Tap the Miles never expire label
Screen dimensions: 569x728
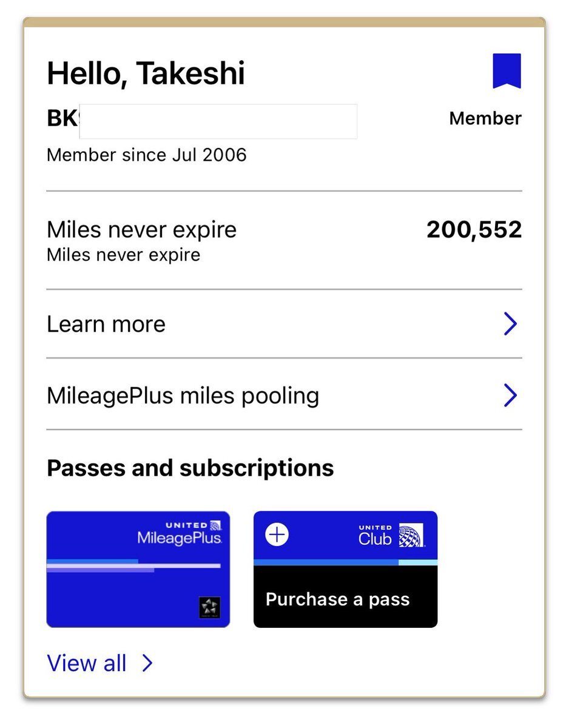coord(141,229)
